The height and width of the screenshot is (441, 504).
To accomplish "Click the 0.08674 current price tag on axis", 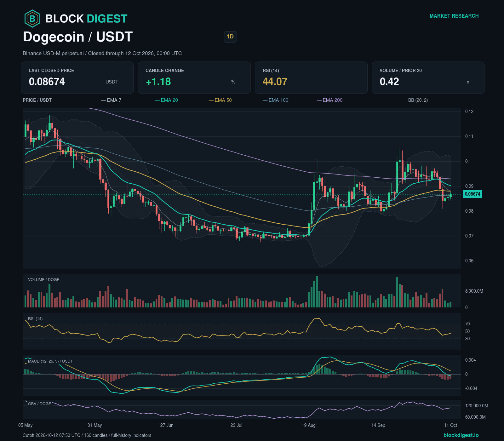I will tap(472, 194).
